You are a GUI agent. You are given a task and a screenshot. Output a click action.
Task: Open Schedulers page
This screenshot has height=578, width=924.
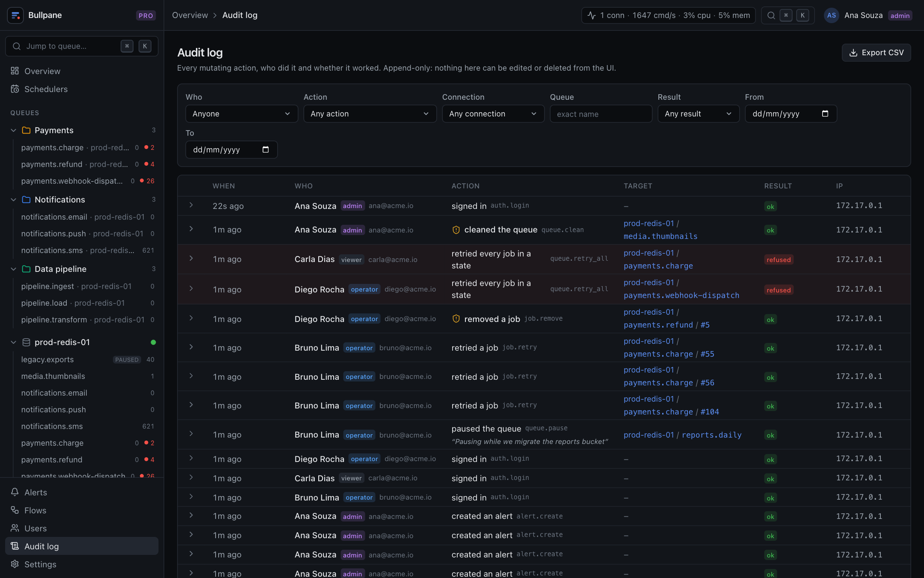82,89
